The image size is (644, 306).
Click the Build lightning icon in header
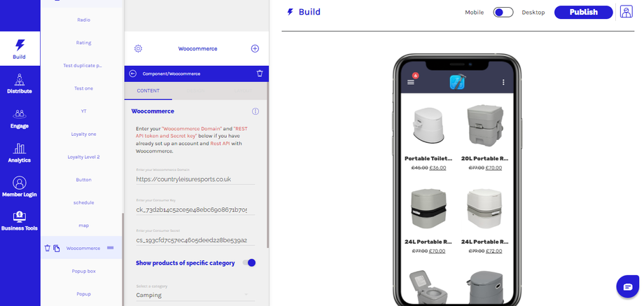(x=290, y=12)
